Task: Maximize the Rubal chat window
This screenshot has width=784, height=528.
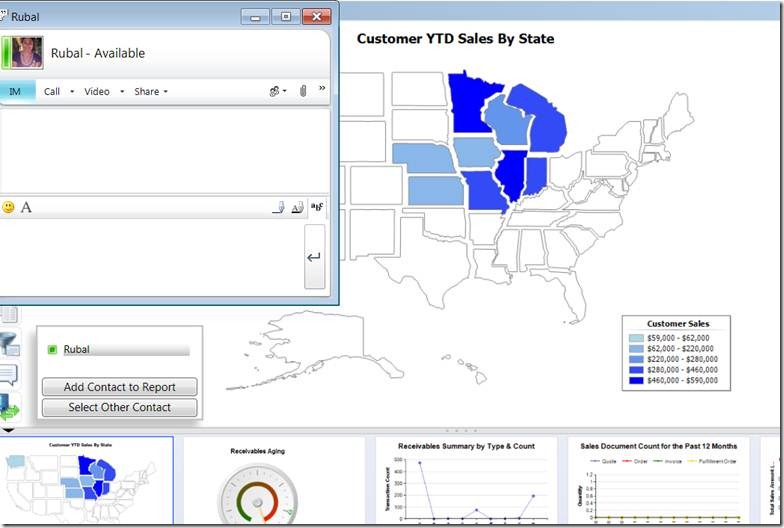Action: point(286,16)
